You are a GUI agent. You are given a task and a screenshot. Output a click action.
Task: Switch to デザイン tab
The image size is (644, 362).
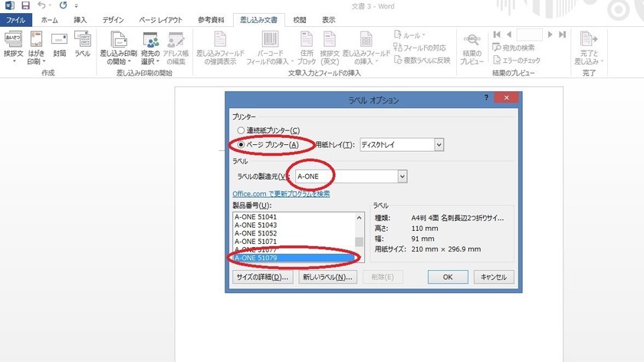(x=113, y=20)
